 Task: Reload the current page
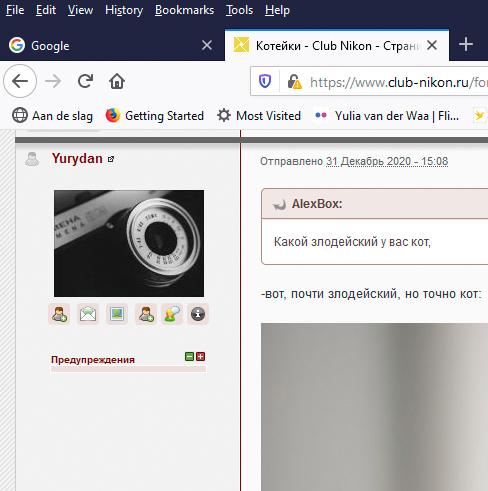tap(85, 81)
